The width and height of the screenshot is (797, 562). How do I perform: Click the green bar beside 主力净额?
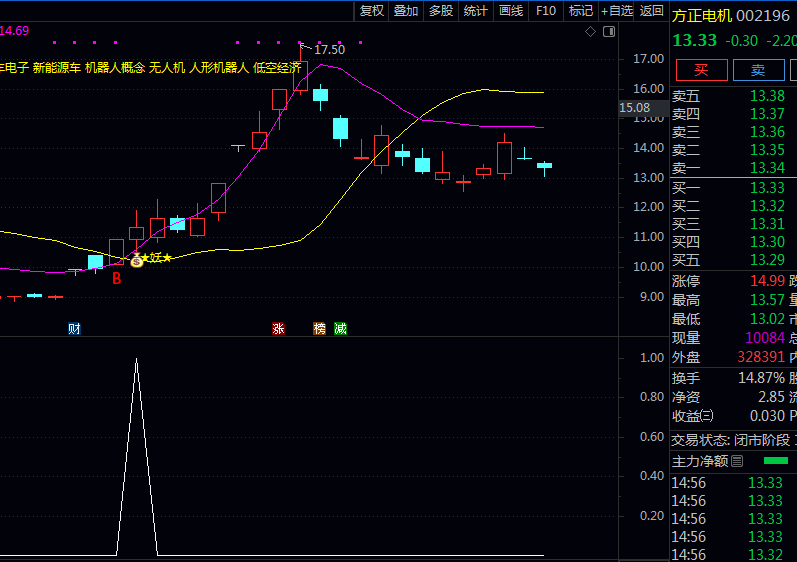coord(775,461)
